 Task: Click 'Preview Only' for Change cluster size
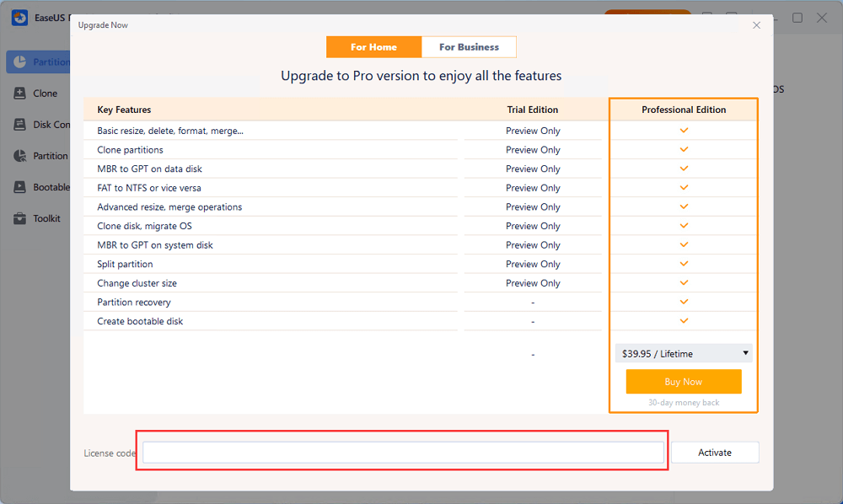[533, 283]
